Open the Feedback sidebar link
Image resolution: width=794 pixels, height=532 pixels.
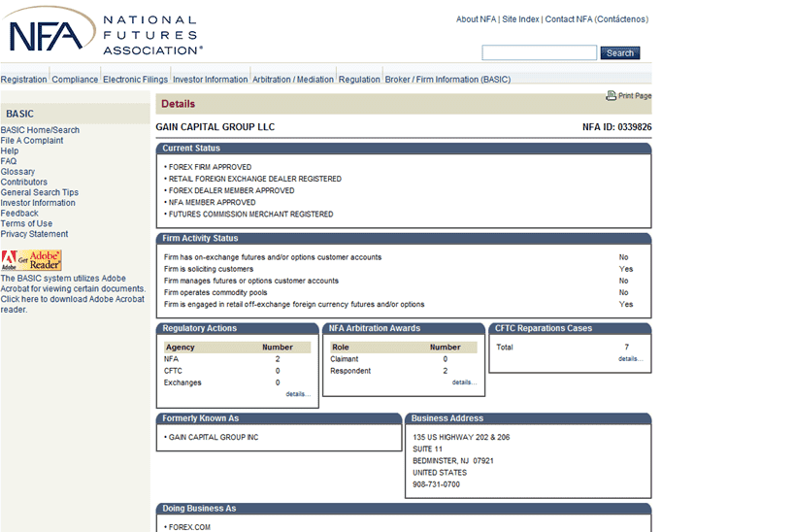[19, 214]
